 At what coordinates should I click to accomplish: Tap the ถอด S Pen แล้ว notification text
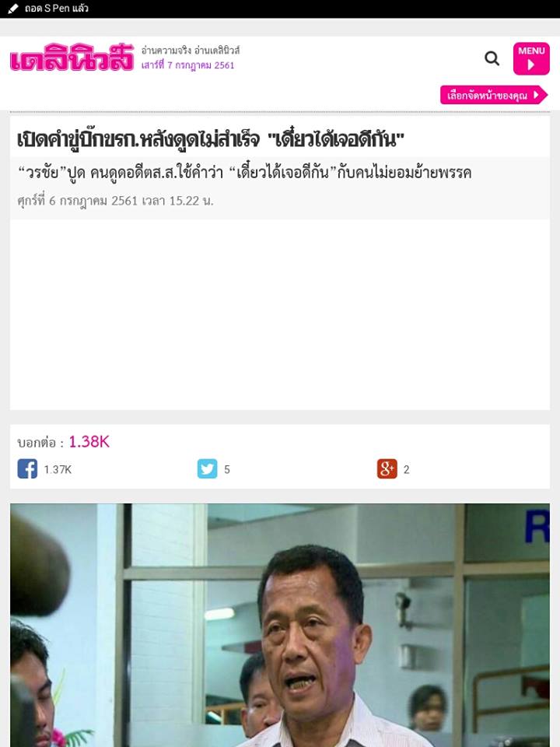[57, 9]
